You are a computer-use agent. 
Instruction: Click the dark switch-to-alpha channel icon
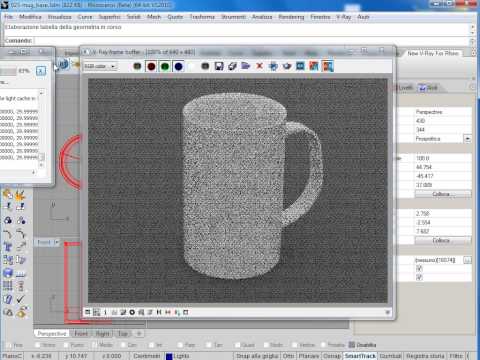click(x=137, y=66)
